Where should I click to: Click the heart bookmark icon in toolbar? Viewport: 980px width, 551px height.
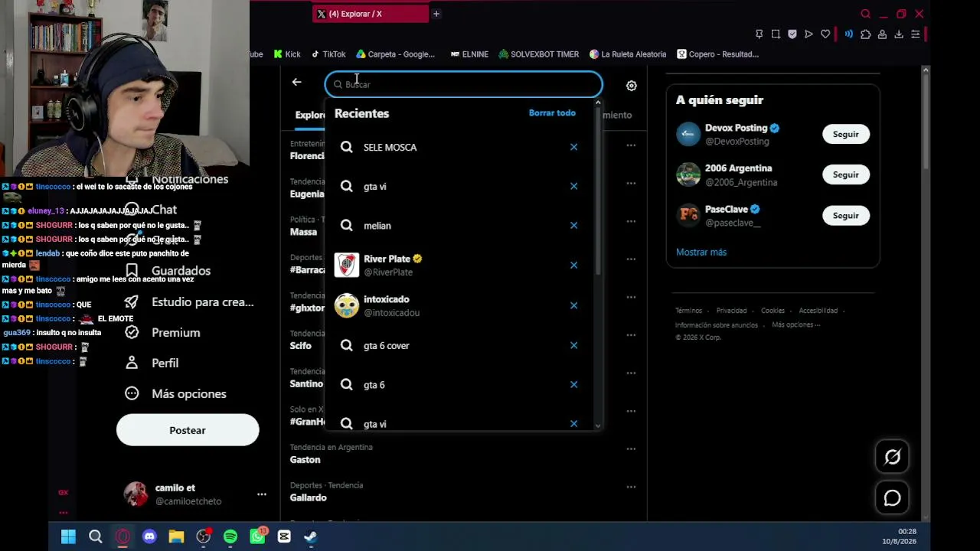tap(825, 34)
